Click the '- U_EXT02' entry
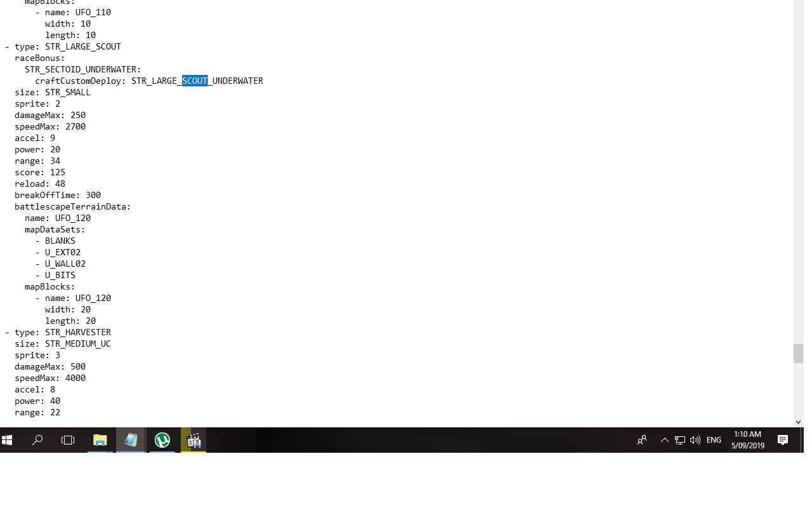The image size is (812, 508). click(x=58, y=252)
